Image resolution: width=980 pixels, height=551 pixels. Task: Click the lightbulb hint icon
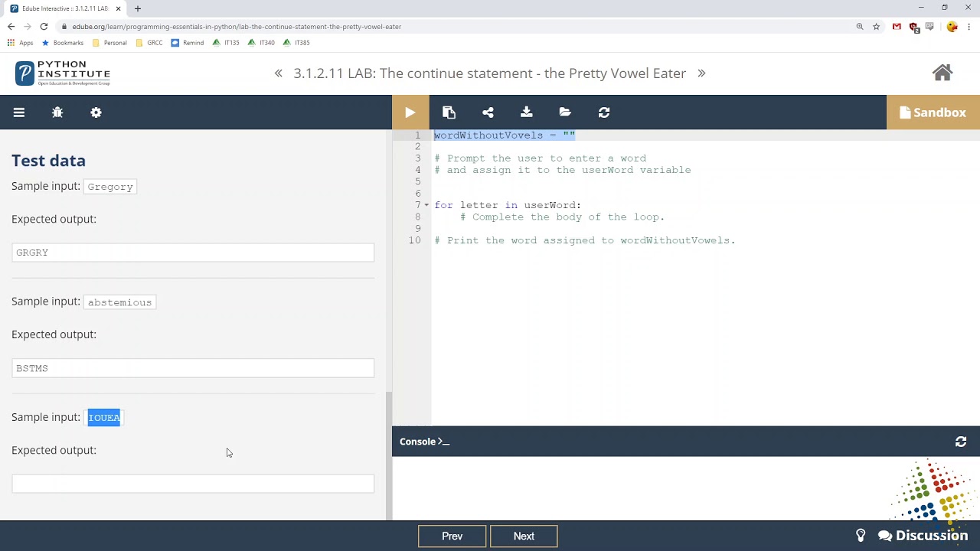861,536
